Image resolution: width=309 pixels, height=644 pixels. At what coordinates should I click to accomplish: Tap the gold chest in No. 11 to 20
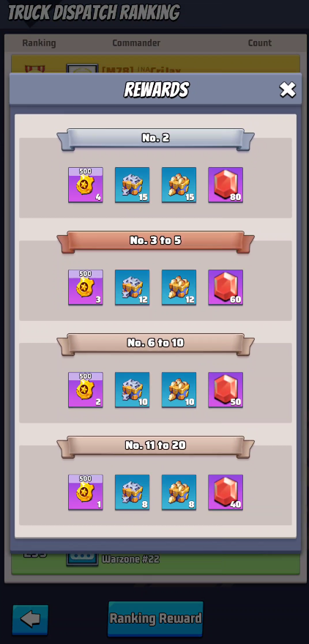point(179,492)
